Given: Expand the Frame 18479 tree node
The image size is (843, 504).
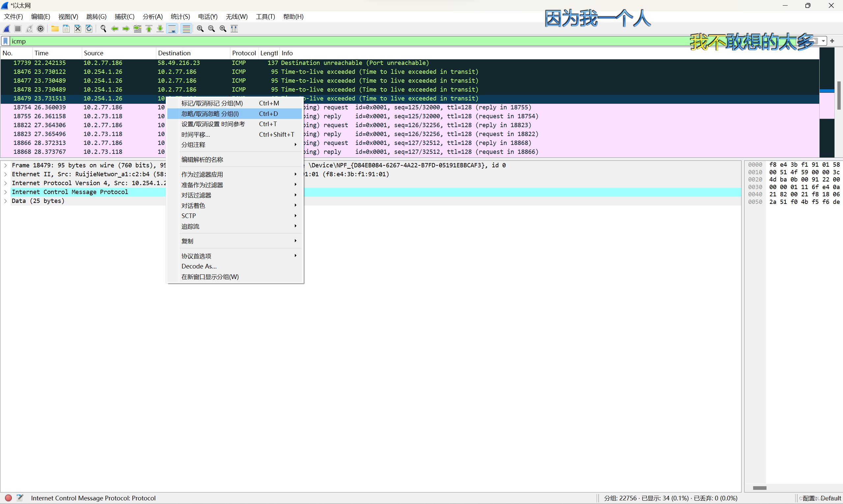Looking at the screenshot, I should [x=5, y=165].
